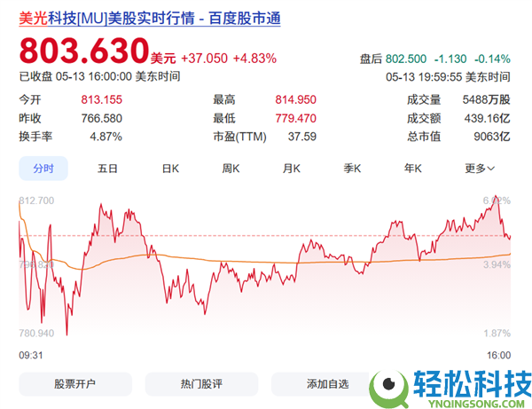Image resolution: width=532 pixels, height=409 pixels.
Task: Expand the 更多 dropdown
Action: pos(480,169)
